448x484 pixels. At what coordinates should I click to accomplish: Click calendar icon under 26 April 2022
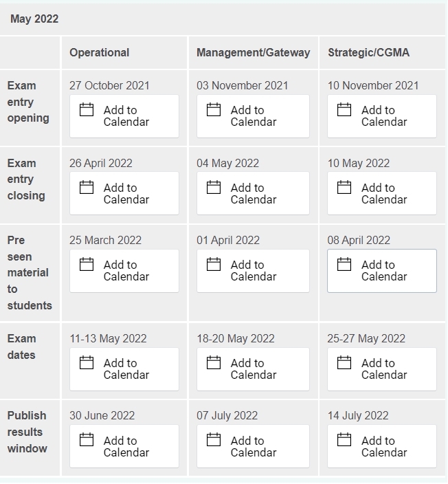tap(87, 188)
